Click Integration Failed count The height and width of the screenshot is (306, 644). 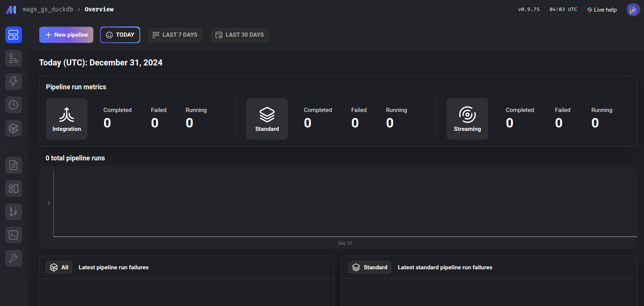[x=155, y=123]
